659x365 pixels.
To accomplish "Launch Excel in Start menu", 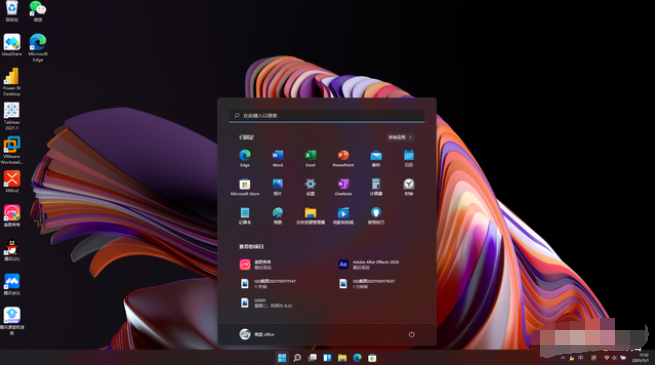I will pyautogui.click(x=310, y=159).
